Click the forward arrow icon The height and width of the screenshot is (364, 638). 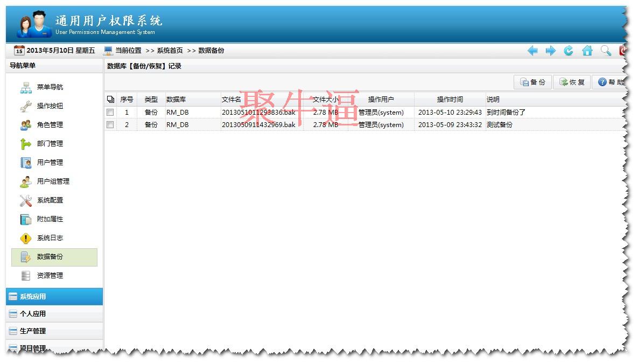(551, 51)
